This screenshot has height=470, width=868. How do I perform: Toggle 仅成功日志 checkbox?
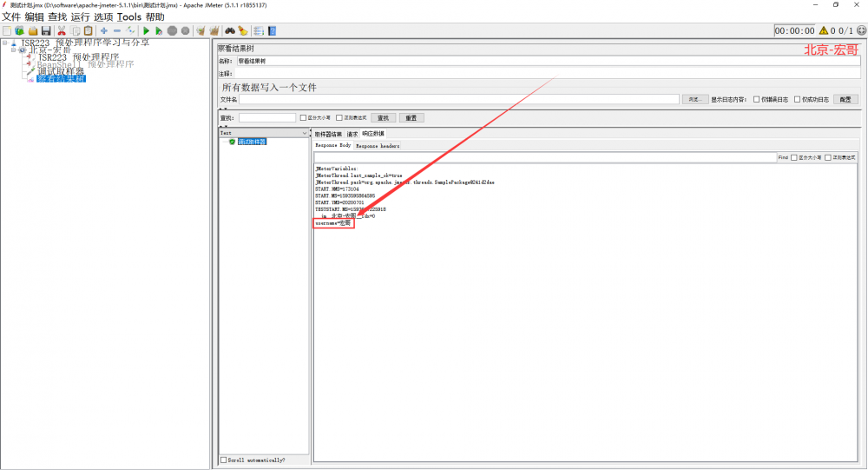(797, 100)
